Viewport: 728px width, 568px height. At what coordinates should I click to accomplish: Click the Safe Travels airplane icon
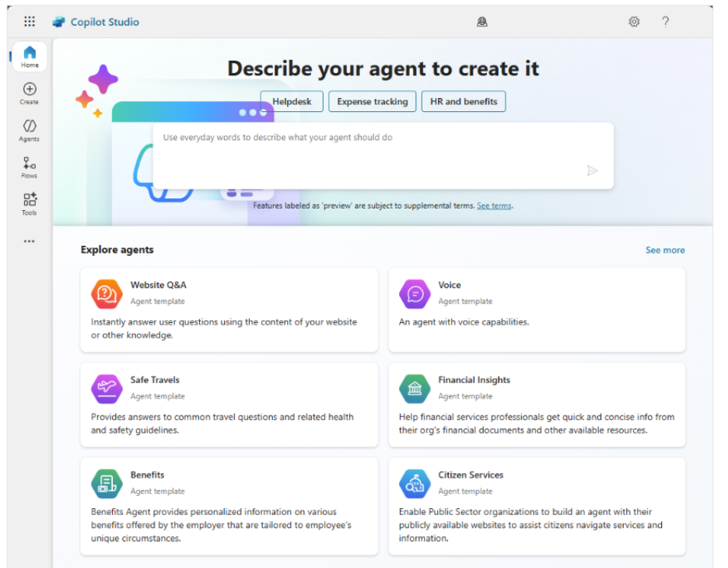click(x=107, y=389)
